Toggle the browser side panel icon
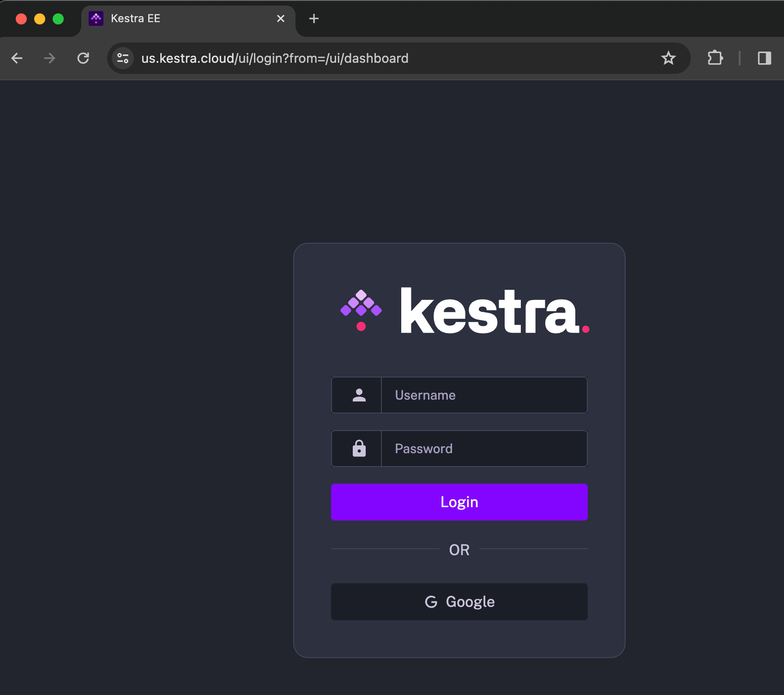 [x=765, y=58]
